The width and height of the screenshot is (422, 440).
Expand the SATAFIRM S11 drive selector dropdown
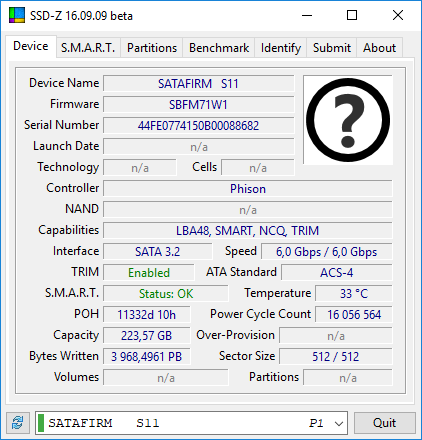tap(191, 423)
